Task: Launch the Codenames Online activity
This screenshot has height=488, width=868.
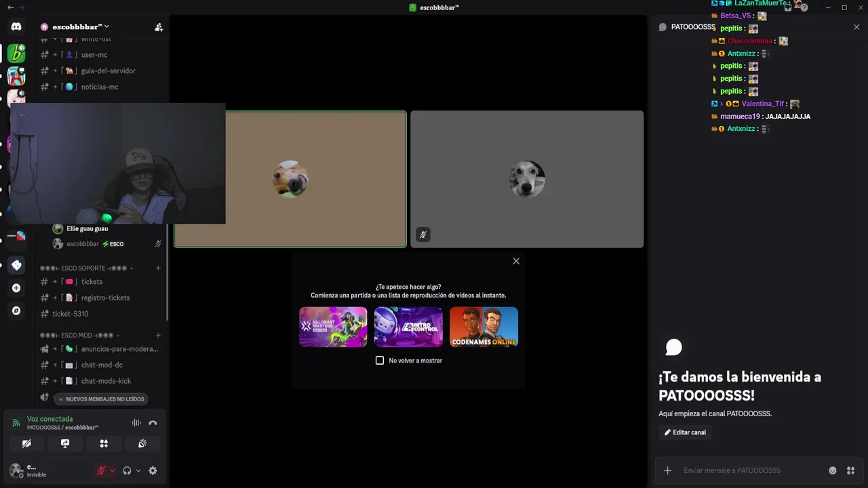Action: (484, 327)
